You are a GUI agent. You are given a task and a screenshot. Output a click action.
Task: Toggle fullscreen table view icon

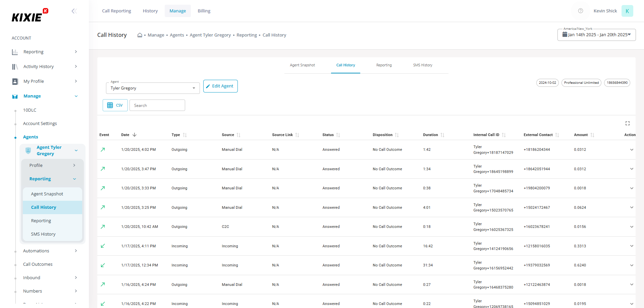coord(627,123)
